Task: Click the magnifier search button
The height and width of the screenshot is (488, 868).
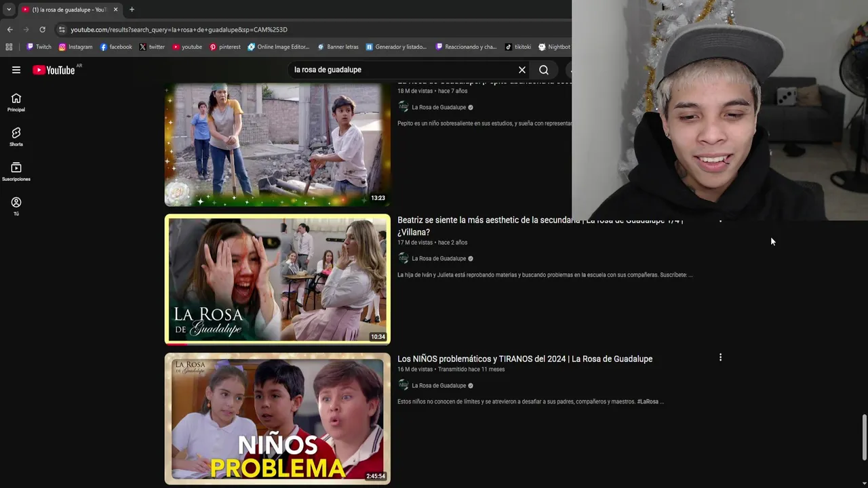Action: coord(544,70)
